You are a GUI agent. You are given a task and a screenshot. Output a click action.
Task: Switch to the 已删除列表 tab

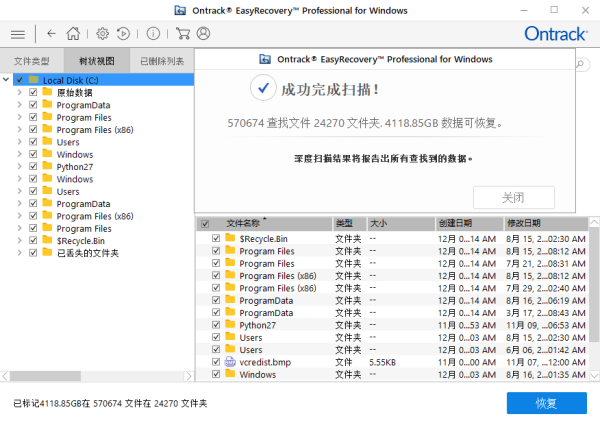click(162, 61)
